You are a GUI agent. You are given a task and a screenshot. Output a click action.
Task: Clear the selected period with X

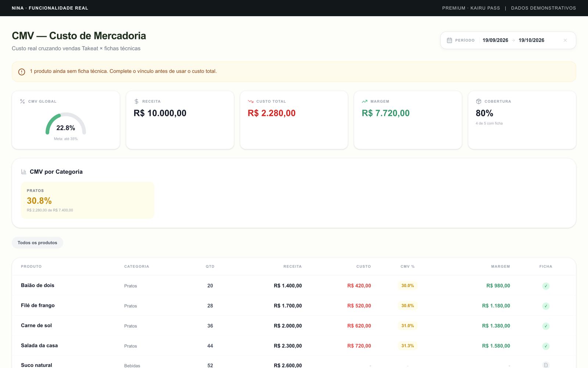[565, 40]
